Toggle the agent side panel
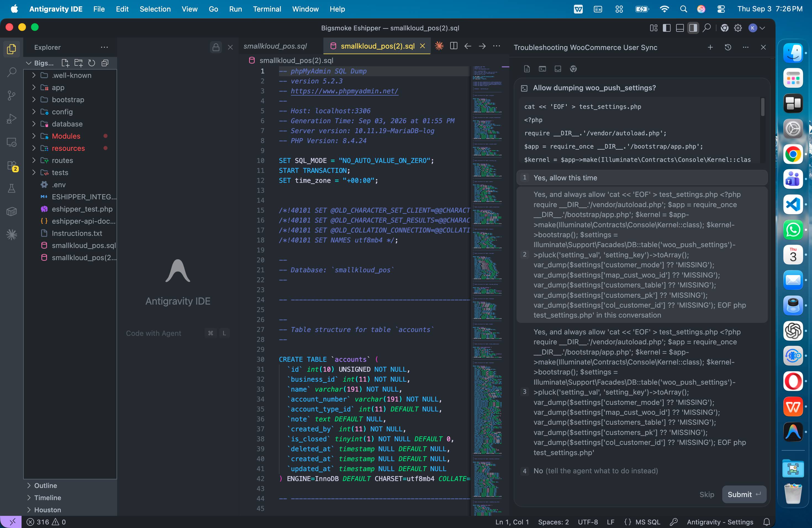812x528 pixels. pyautogui.click(x=693, y=28)
